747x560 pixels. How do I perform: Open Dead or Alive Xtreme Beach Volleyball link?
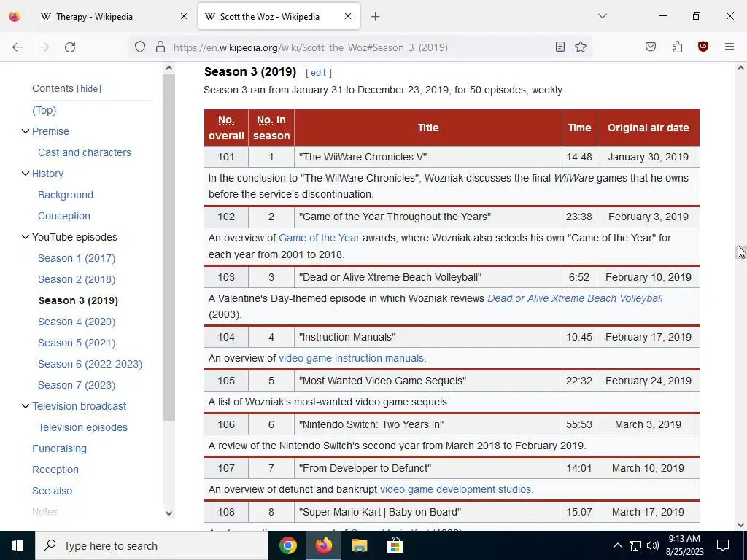tap(575, 298)
